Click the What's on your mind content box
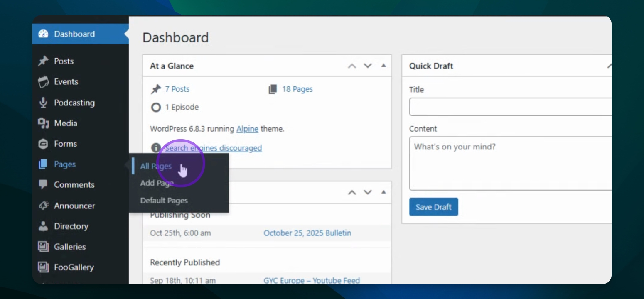Screen dimensions: 644x299 (x=510, y=164)
